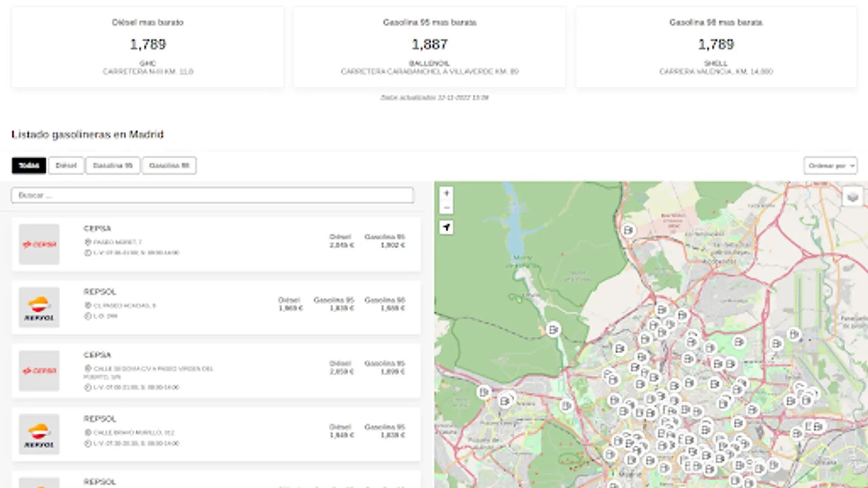Click the locate-me arrow on the map

(446, 227)
